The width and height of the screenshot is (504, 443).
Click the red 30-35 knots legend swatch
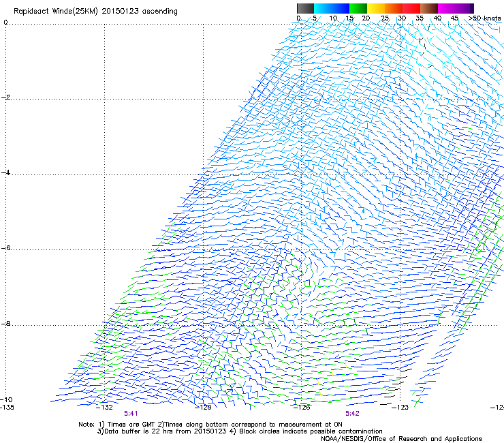click(411, 8)
